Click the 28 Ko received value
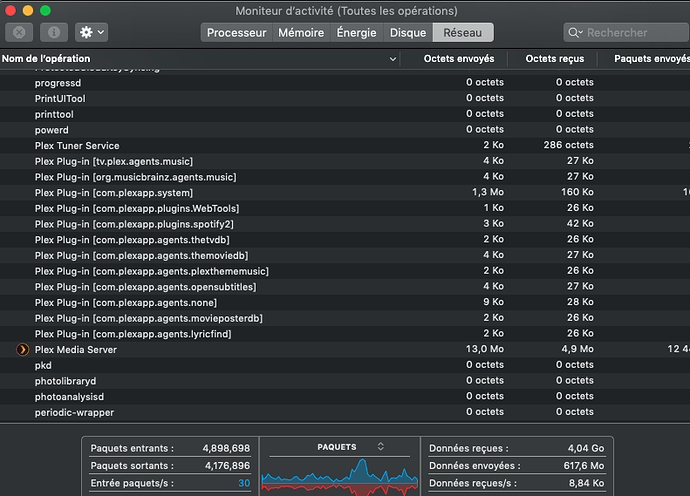The image size is (690, 496). pos(580,302)
